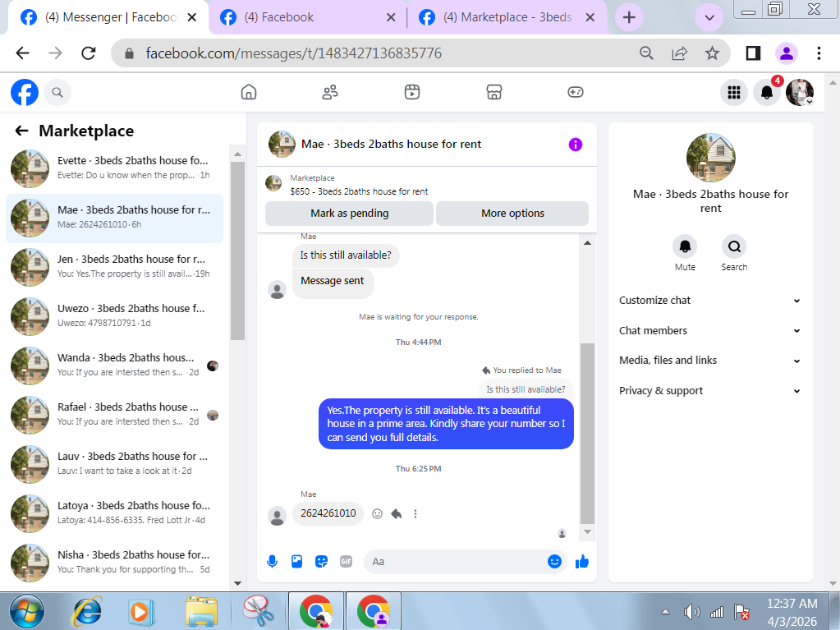Expand Chat members section
Viewport: 840px width, 630px height.
[710, 330]
